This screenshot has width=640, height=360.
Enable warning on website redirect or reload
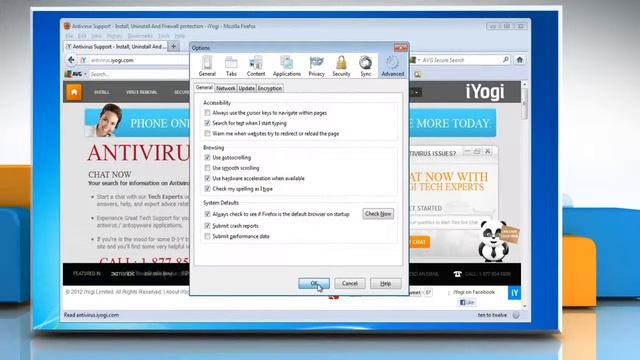(207, 133)
